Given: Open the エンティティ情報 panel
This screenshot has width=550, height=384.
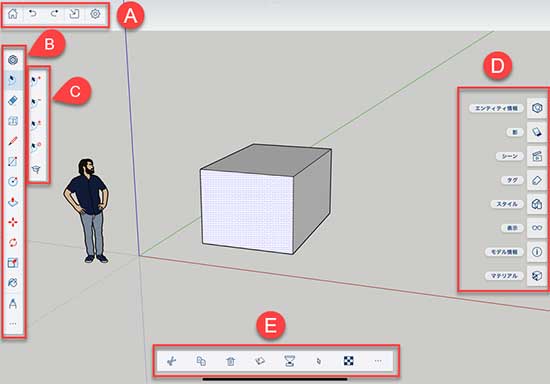Looking at the screenshot, I should (537, 108).
